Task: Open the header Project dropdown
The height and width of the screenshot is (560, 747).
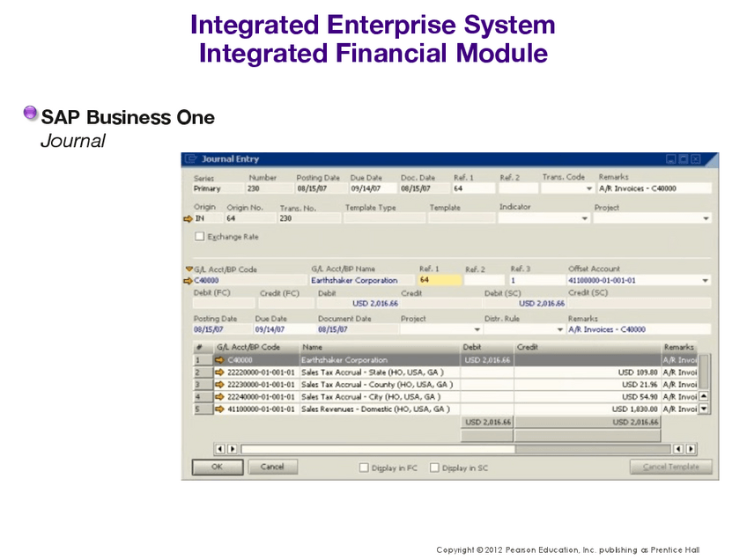Action: (706, 218)
